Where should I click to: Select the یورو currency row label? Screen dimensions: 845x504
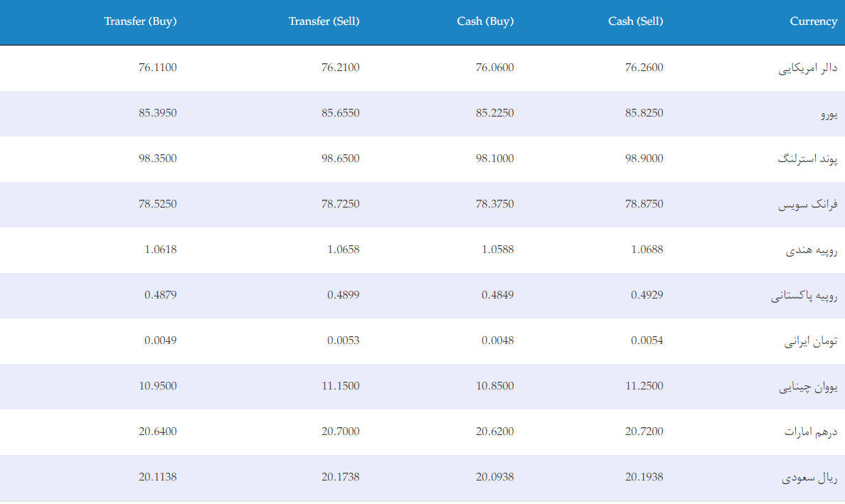tap(829, 114)
